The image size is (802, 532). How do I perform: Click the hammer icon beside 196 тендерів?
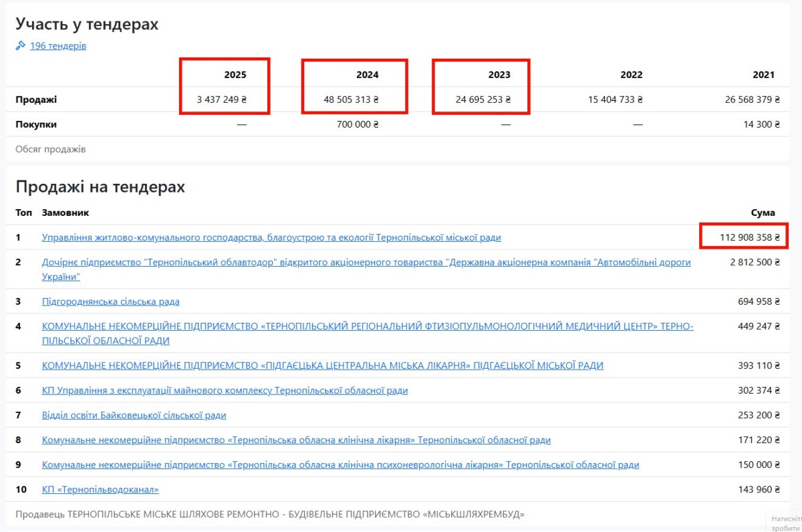(21, 46)
